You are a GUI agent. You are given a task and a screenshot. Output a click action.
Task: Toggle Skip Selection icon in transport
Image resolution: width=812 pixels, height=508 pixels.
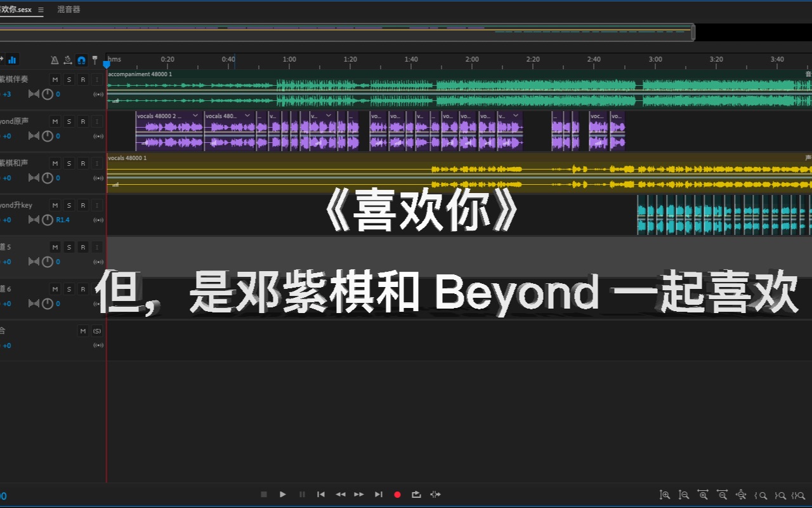click(x=435, y=494)
